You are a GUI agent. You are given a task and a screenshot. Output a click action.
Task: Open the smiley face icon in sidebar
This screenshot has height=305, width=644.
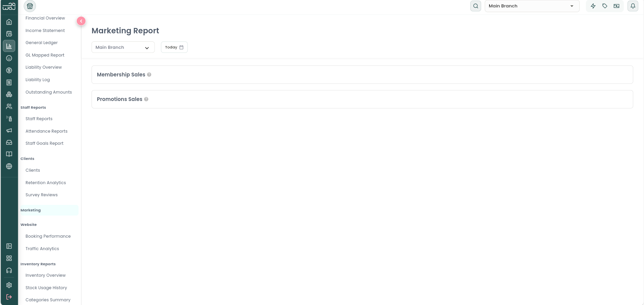(9, 58)
